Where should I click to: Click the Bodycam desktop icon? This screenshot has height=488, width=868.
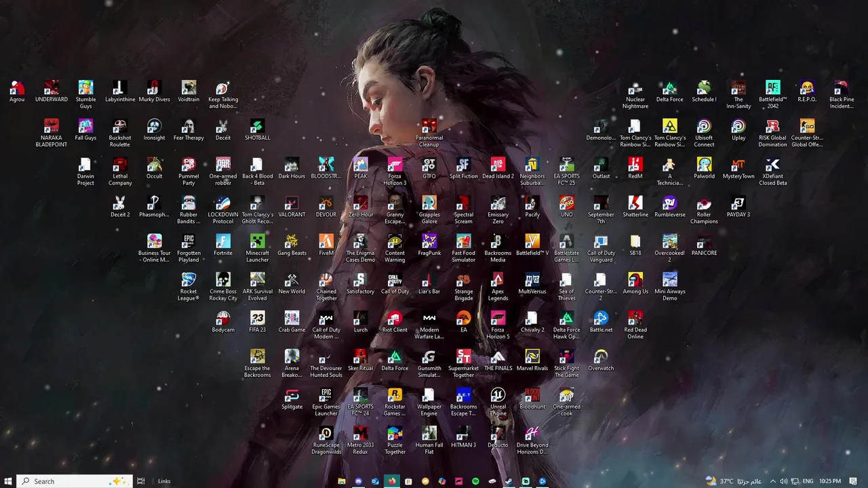223,323
